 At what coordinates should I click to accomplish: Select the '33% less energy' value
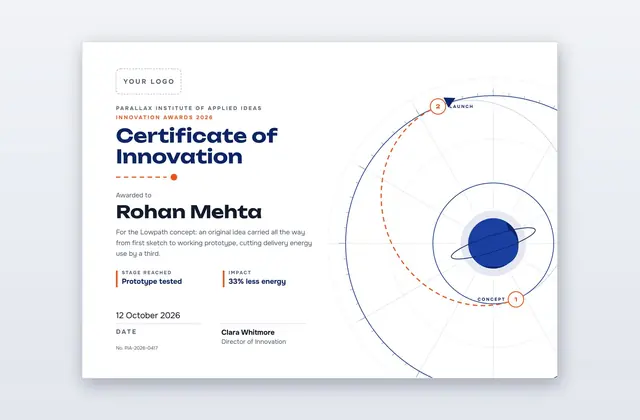pyautogui.click(x=257, y=281)
